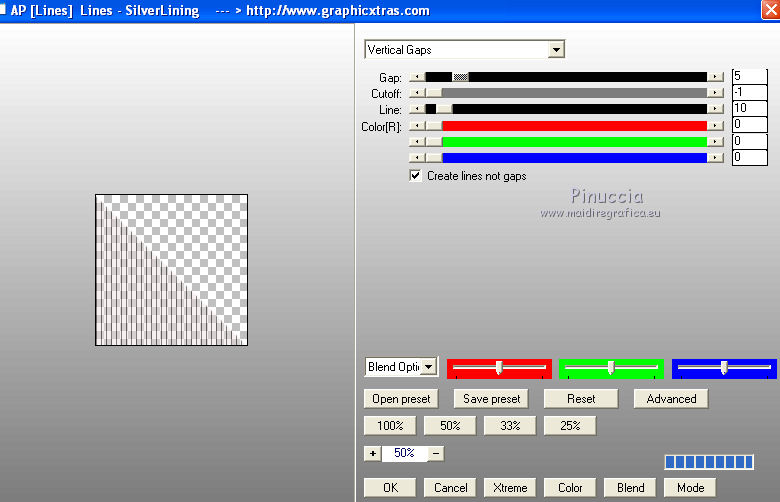Click the Gap slider left arrow

417,77
